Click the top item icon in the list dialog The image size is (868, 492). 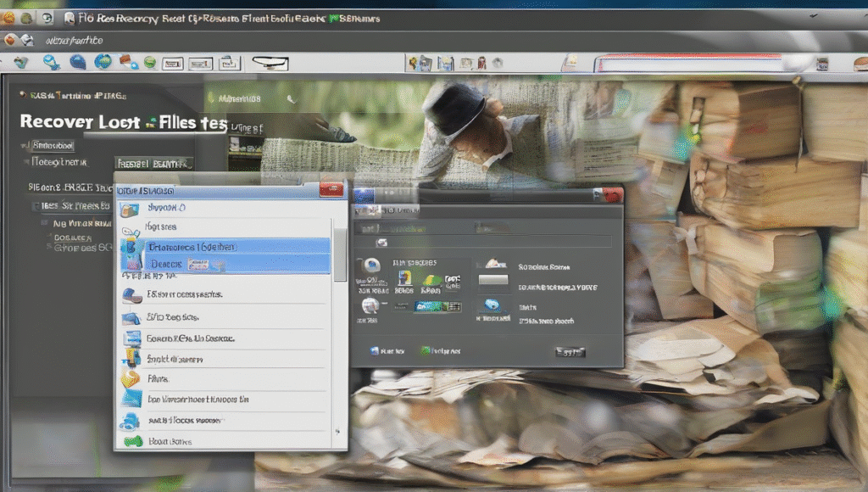130,209
